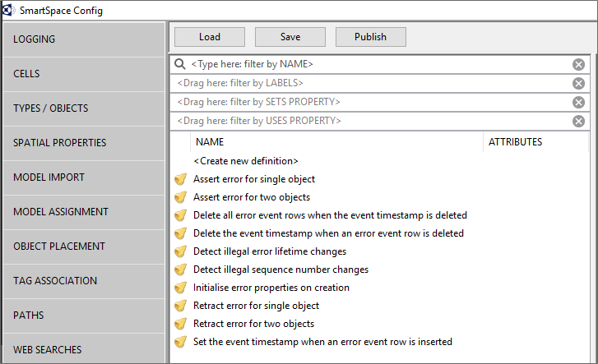Clear the NAME filter with its X icon
This screenshot has width=598, height=364.
(x=578, y=64)
